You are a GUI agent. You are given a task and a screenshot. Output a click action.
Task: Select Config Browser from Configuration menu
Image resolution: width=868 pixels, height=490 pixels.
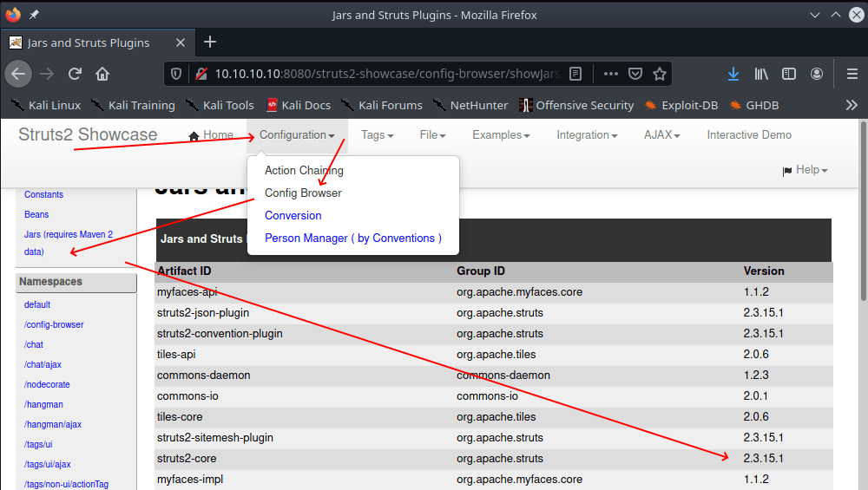pos(303,193)
